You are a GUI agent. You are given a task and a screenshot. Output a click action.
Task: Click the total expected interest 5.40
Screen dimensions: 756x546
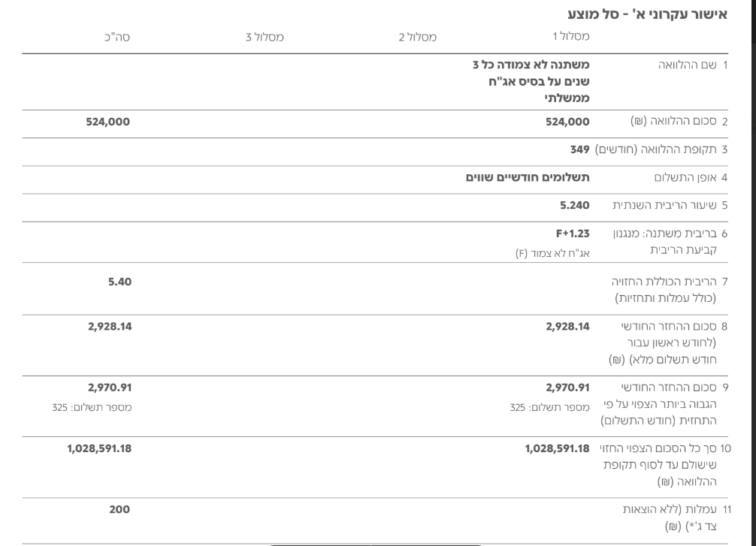click(x=119, y=283)
